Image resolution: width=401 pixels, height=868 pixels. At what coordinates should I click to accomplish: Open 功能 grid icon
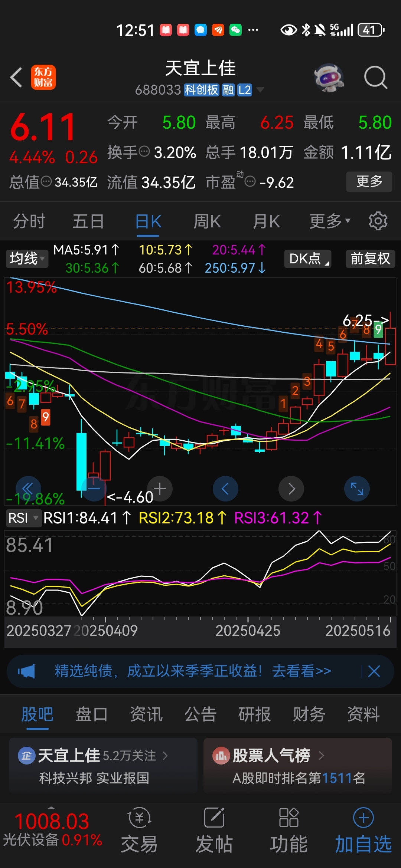[289, 818]
